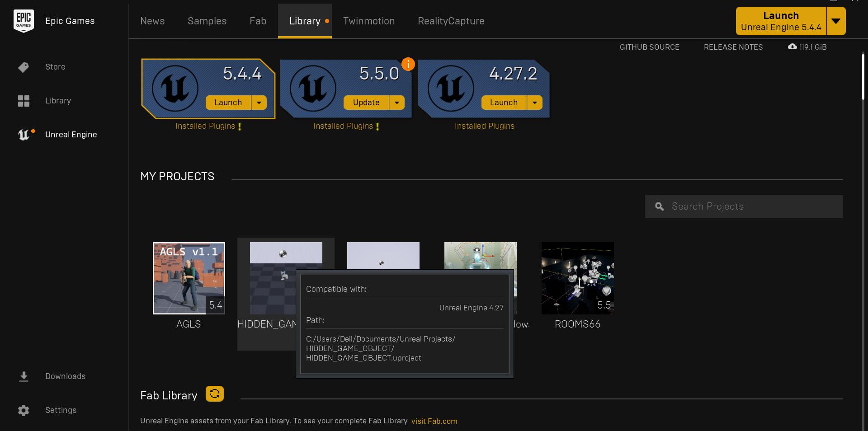Open the RELEASE NOTES link
Viewport: 868px width, 431px height.
tap(733, 47)
